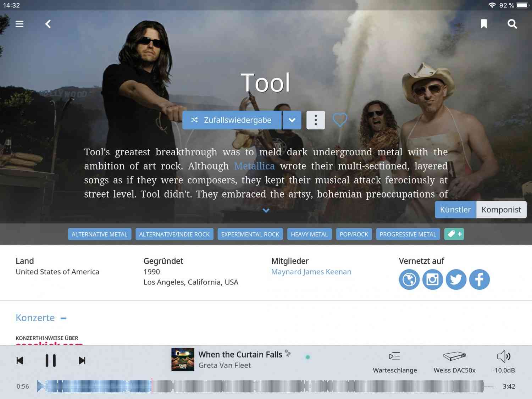Pause the current playback

pos(51,361)
